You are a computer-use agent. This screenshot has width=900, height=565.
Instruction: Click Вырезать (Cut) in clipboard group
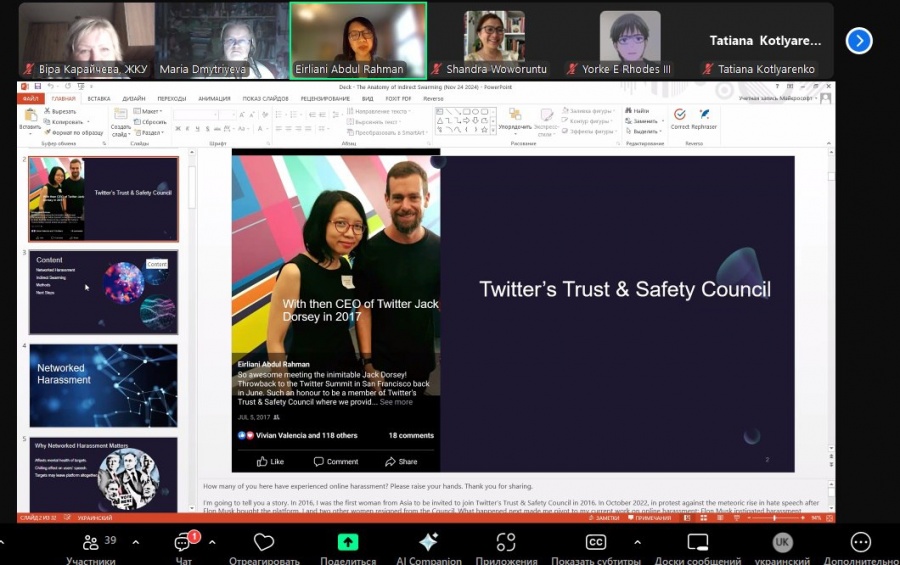60,111
